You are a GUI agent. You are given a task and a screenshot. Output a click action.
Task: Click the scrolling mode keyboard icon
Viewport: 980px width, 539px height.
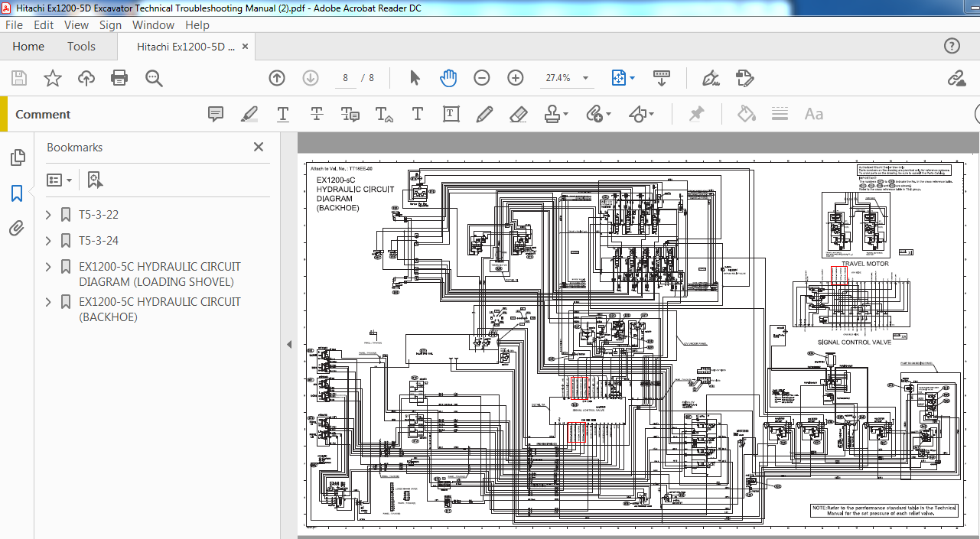point(662,78)
